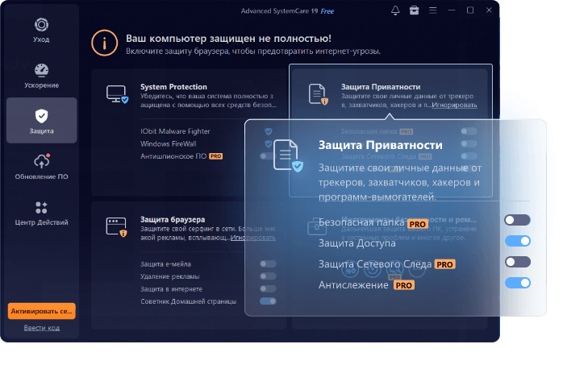Toggle Удаление рекламы switch
The width and height of the screenshot is (588, 369).
coord(268,276)
